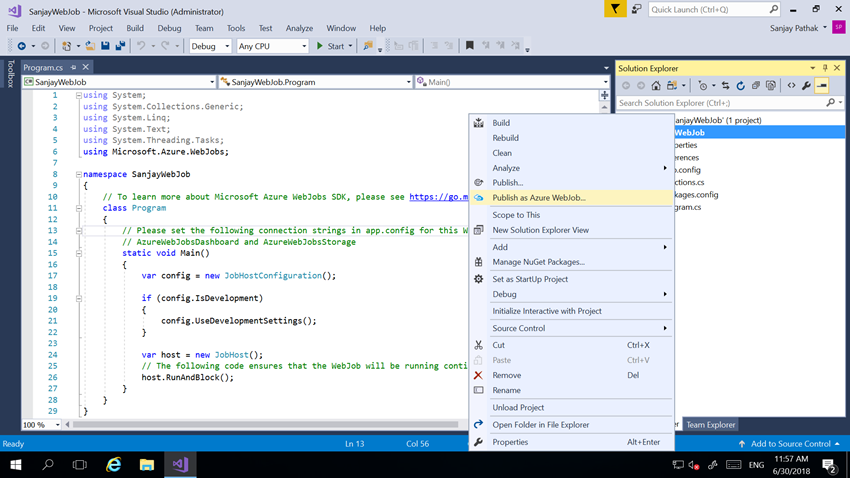The image size is (850, 478).
Task: Click the Show All Files icon
Action: [x=771, y=86]
